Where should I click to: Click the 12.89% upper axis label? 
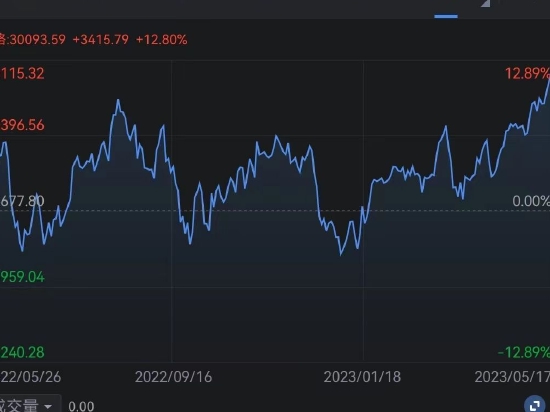(527, 74)
